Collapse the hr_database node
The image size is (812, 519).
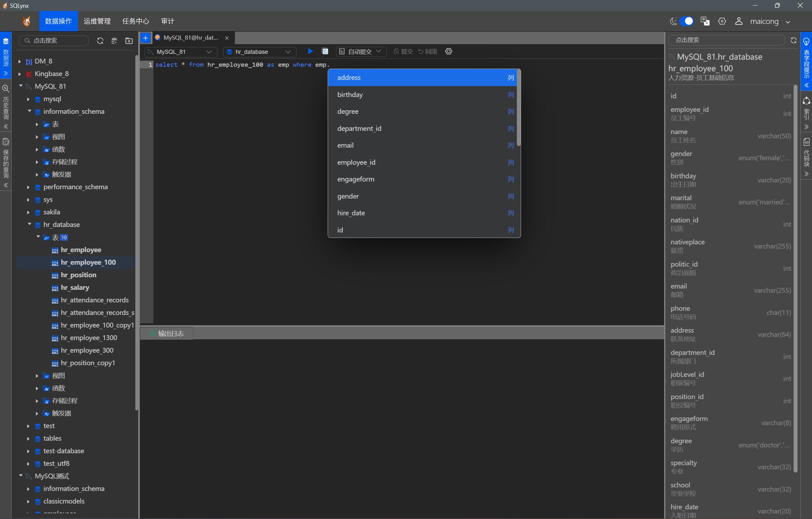(x=29, y=224)
